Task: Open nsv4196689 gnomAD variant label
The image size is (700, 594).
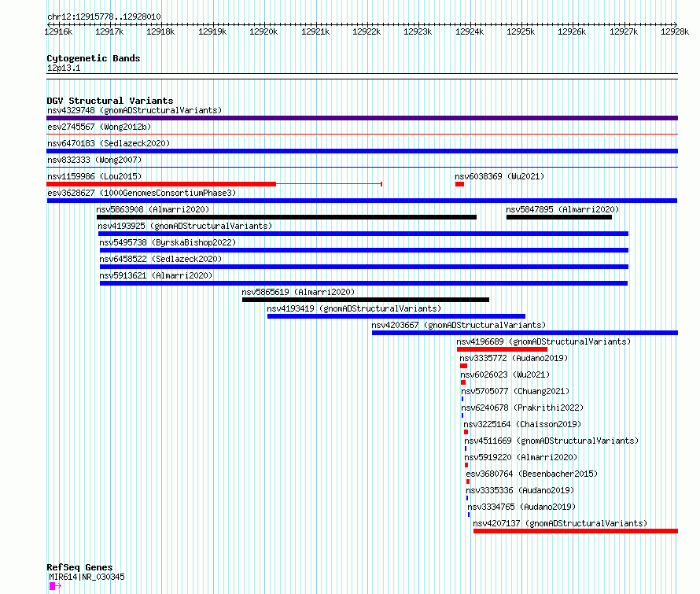Action: click(543, 341)
